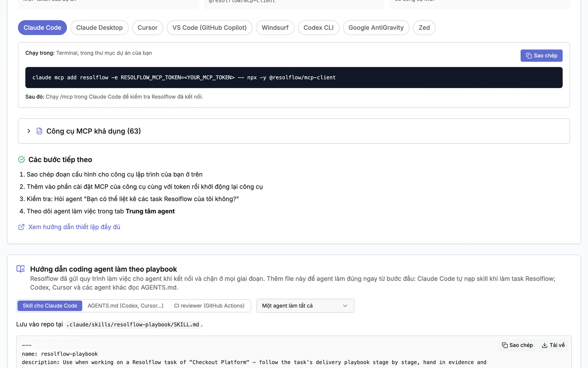Viewport: 588px width, 368px height.
Task: Click the green check icon beside Các bước tiếp theo
Action: point(21,160)
